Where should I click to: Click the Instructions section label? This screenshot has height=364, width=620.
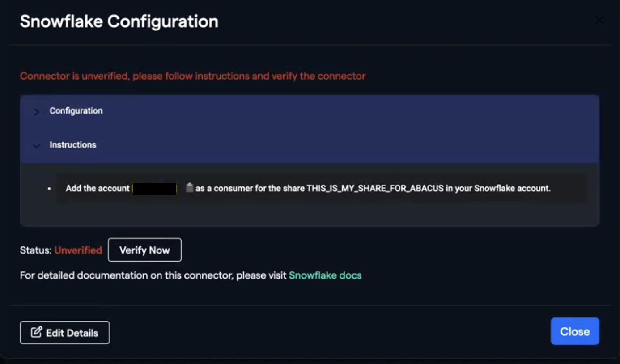coord(73,145)
